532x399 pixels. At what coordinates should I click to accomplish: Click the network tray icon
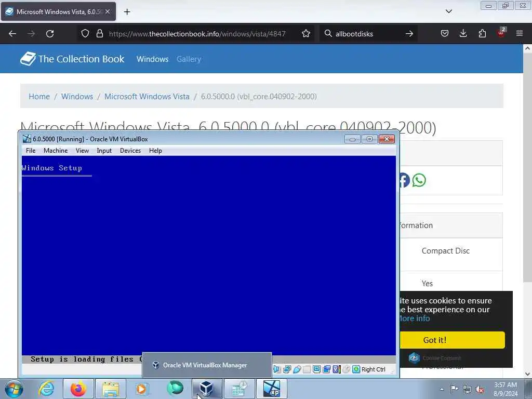(467, 389)
